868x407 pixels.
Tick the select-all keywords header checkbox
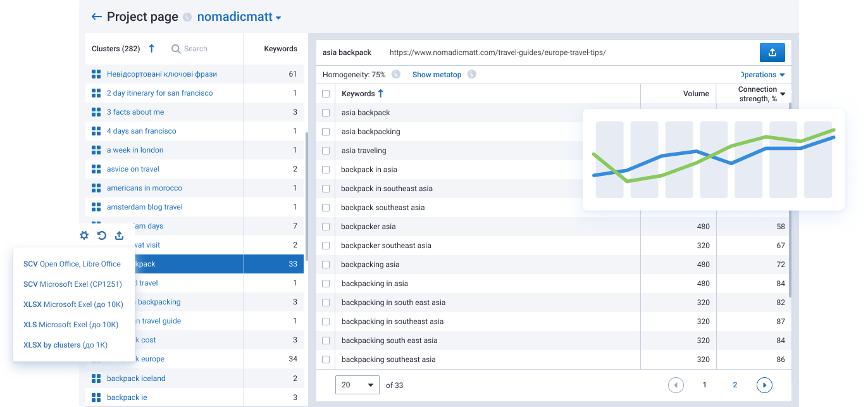pyautogui.click(x=326, y=94)
